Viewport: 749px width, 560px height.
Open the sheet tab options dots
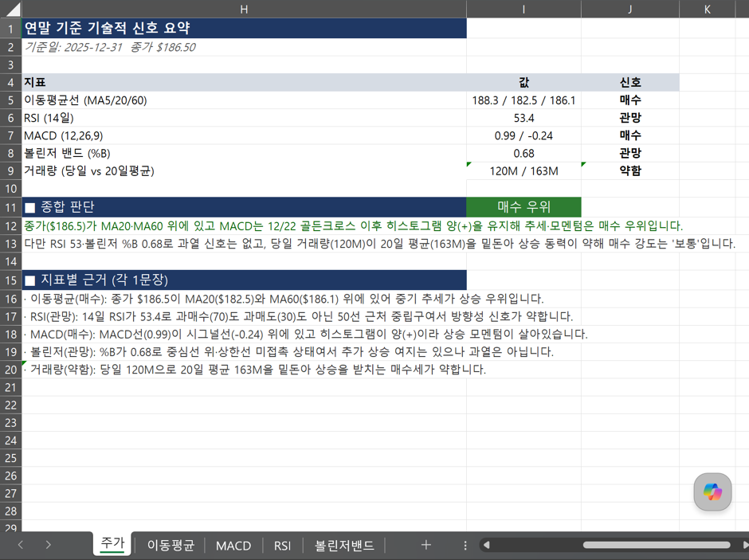pyautogui.click(x=465, y=545)
